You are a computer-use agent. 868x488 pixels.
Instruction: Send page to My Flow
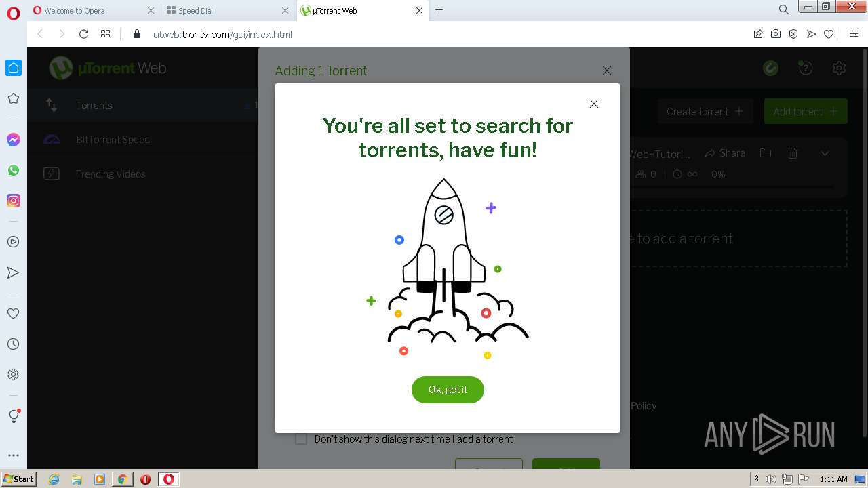[x=811, y=34]
